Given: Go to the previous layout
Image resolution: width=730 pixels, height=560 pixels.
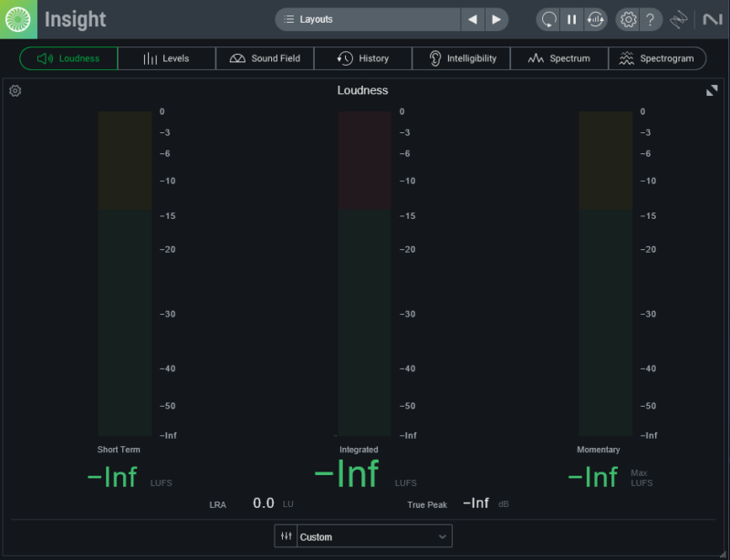Looking at the screenshot, I should tap(472, 19).
